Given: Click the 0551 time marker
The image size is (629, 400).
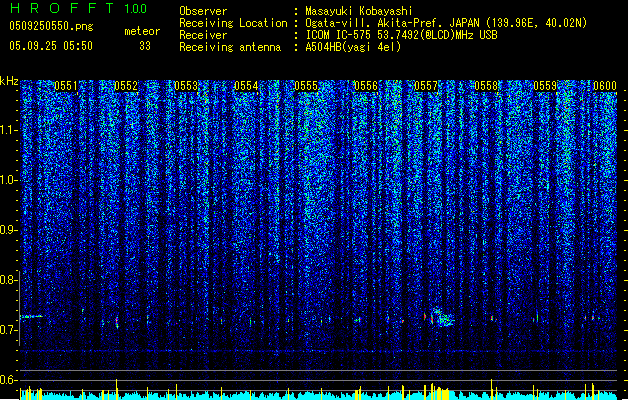Looking at the screenshot, I should (x=66, y=86).
